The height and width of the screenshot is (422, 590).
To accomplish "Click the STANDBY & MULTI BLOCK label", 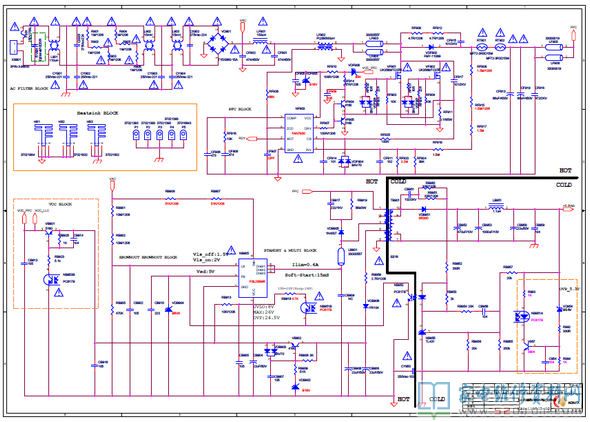I will [x=290, y=250].
